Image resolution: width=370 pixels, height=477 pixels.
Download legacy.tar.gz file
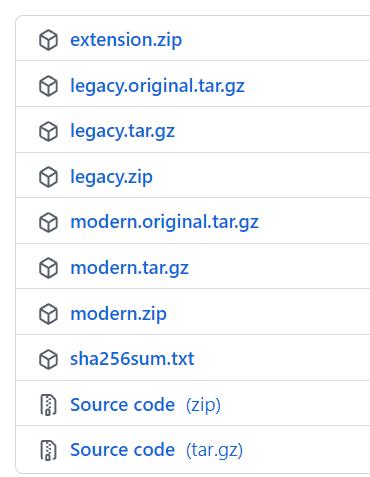pos(122,131)
